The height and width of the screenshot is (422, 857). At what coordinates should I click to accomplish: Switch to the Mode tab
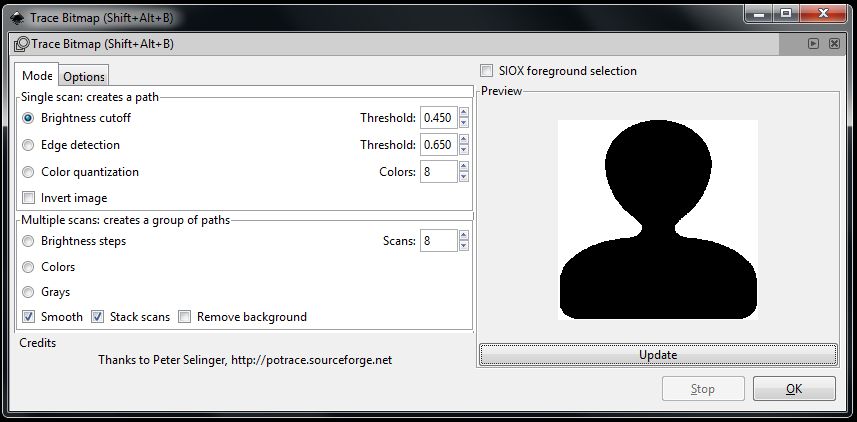click(x=37, y=75)
